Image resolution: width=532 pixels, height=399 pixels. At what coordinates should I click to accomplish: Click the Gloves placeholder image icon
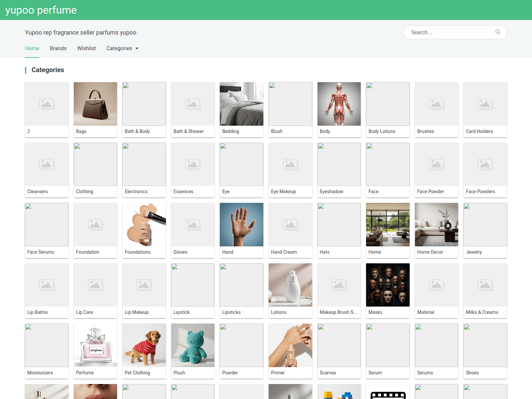(x=193, y=224)
